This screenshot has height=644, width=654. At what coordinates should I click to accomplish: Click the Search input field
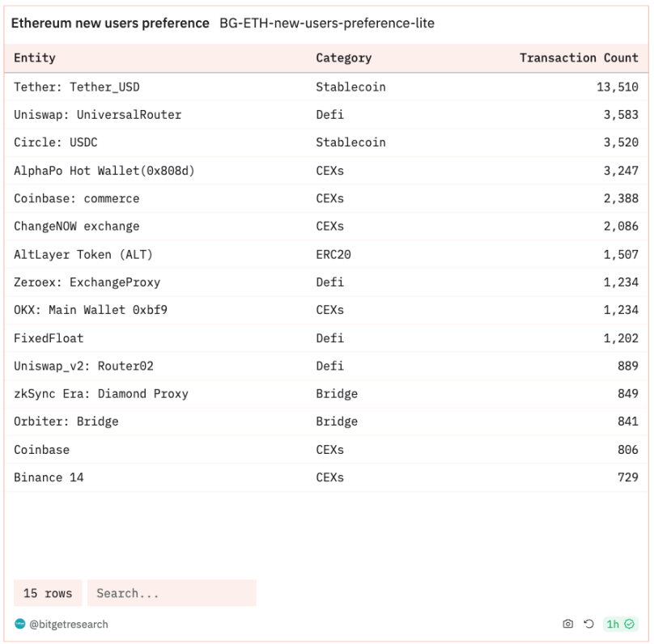tap(172, 593)
